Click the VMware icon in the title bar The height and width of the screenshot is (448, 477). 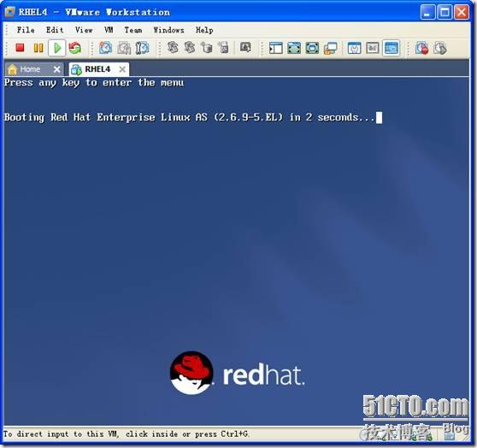pyautogui.click(x=10, y=12)
